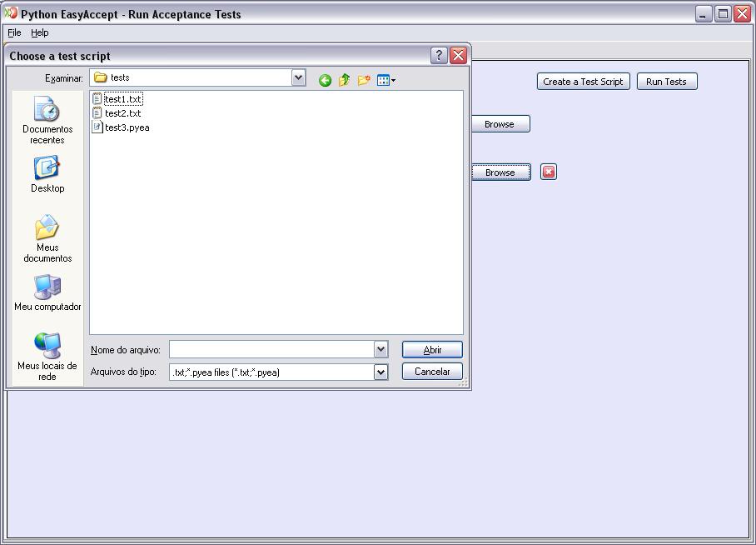Expand the Nome do arquivo dropdown
This screenshot has height=545, width=756.
[x=380, y=349]
